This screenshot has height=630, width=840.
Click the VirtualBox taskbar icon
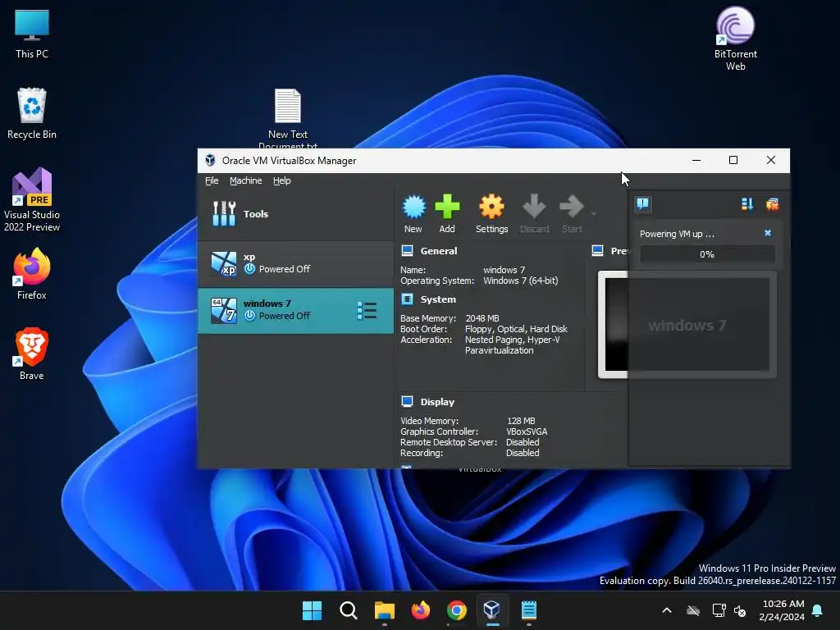[492, 610]
